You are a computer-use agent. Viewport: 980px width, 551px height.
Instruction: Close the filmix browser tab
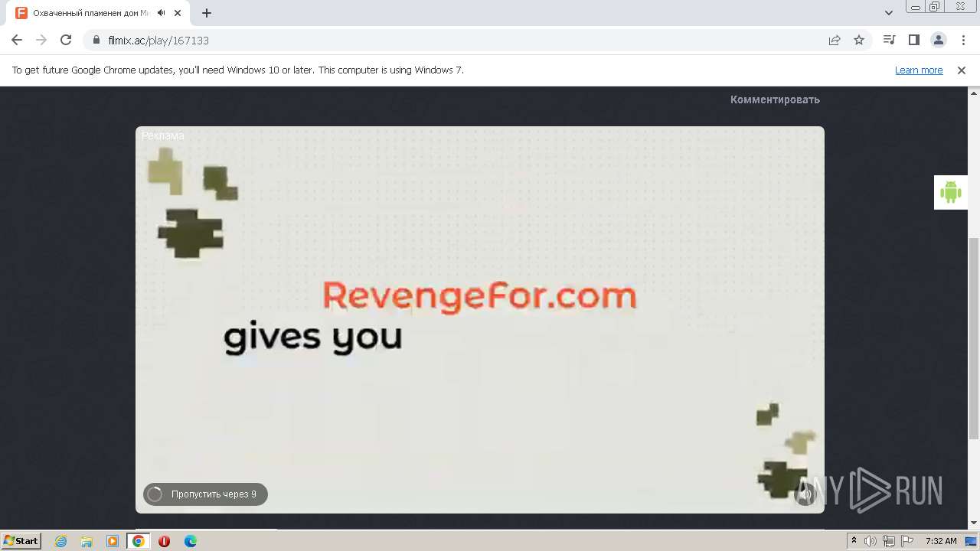point(179,13)
